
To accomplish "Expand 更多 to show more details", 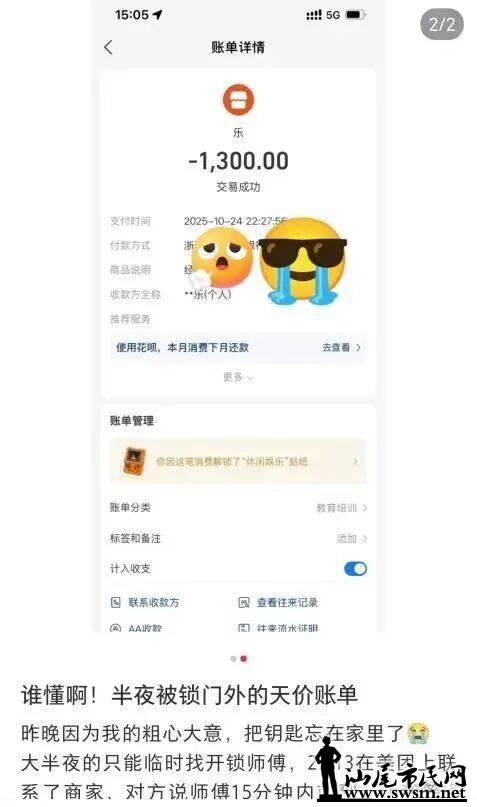I will pyautogui.click(x=238, y=377).
